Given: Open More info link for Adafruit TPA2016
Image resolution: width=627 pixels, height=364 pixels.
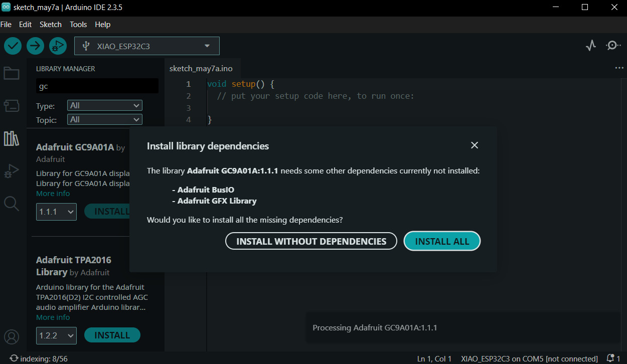Looking at the screenshot, I should [x=53, y=317].
